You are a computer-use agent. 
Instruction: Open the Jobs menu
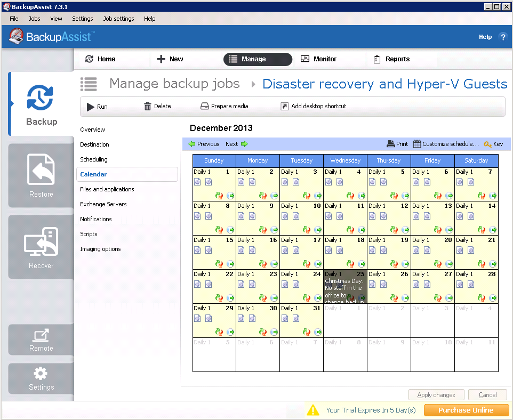(34, 19)
